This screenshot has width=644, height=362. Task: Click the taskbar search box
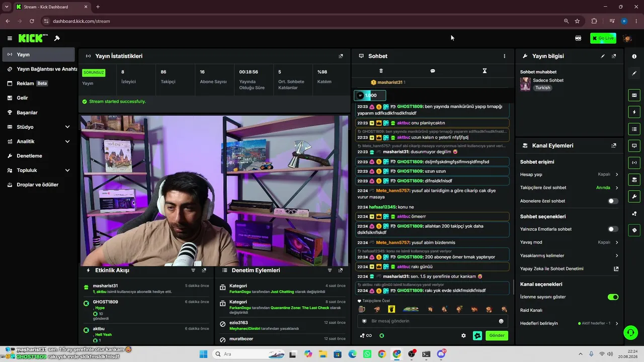[x=249, y=354]
